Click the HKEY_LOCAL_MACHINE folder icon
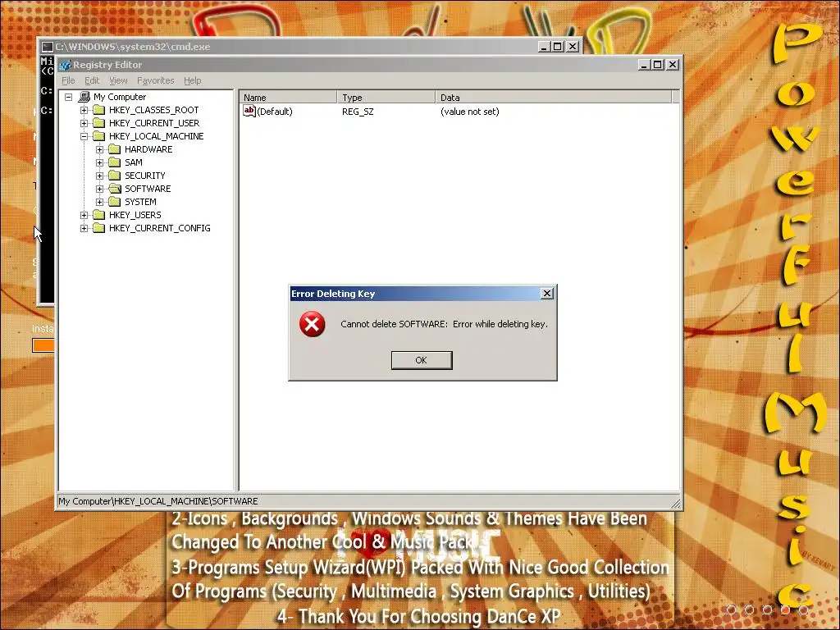 99,136
